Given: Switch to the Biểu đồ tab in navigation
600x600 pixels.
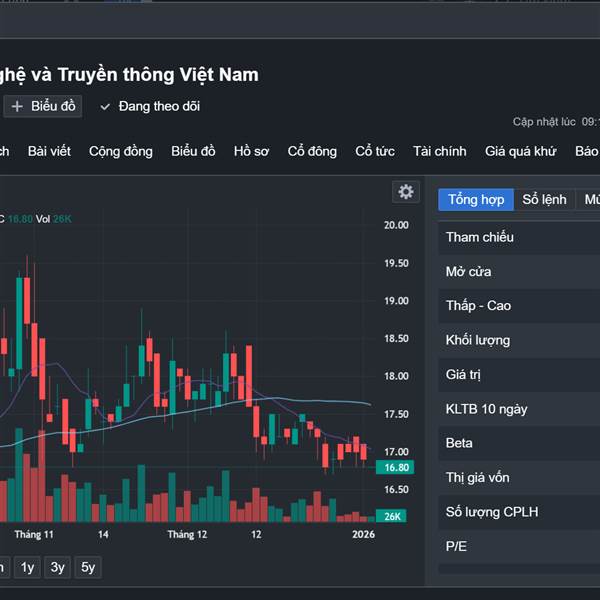Looking at the screenshot, I should pyautogui.click(x=193, y=151).
